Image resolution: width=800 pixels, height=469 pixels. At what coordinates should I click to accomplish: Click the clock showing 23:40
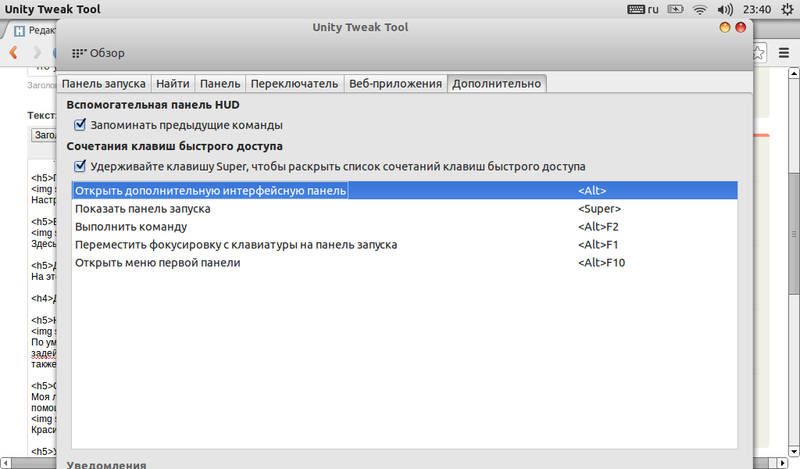pos(757,9)
